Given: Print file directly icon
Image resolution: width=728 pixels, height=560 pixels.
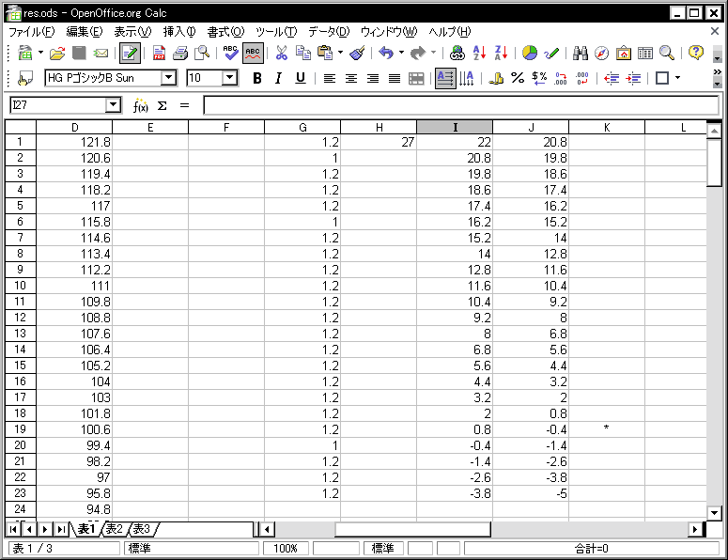Looking at the screenshot, I should click(x=180, y=53).
